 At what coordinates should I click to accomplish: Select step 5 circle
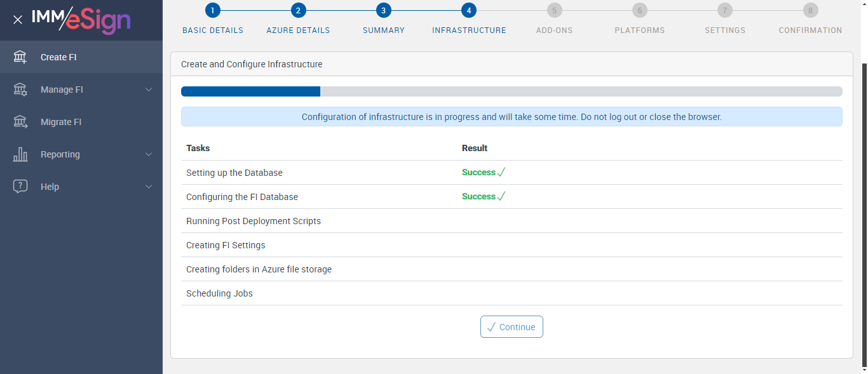pos(554,10)
